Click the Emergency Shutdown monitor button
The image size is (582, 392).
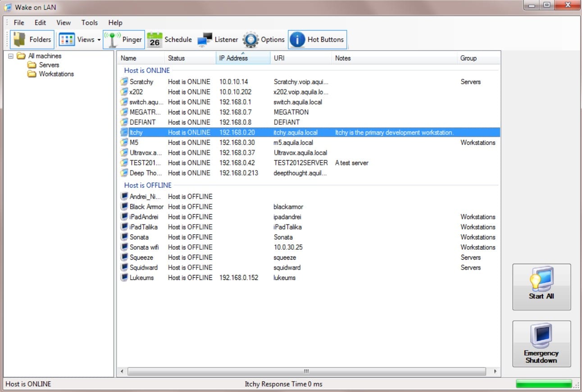541,344
